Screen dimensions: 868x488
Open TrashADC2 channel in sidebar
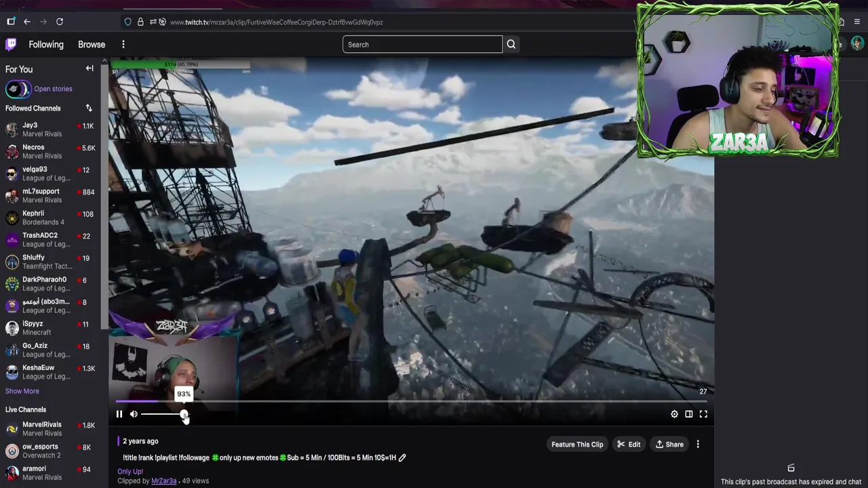tap(50, 239)
